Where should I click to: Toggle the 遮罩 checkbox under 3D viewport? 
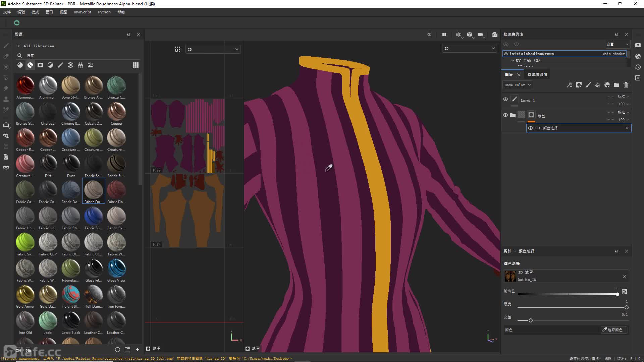(x=248, y=349)
